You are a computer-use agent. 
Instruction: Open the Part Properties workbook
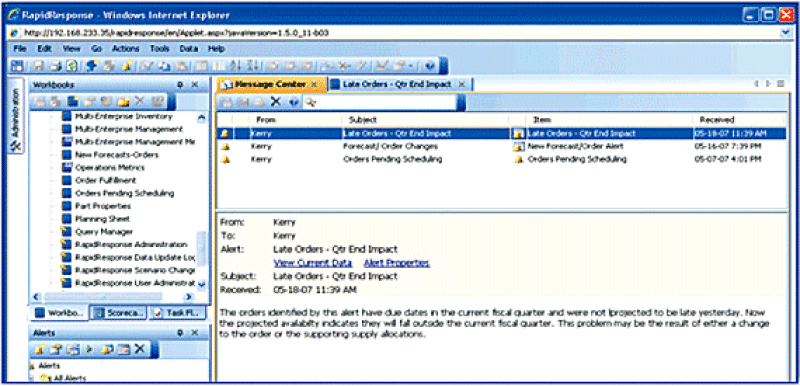point(96,206)
